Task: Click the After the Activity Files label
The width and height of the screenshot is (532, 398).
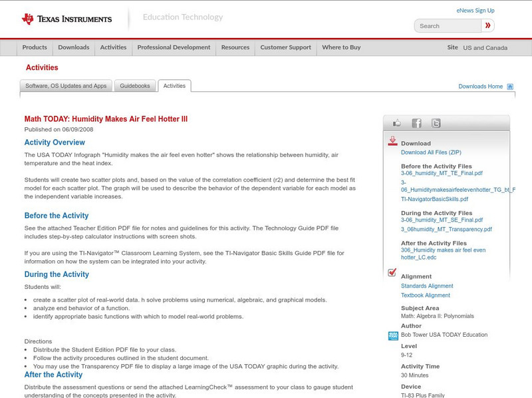Action: point(434,244)
